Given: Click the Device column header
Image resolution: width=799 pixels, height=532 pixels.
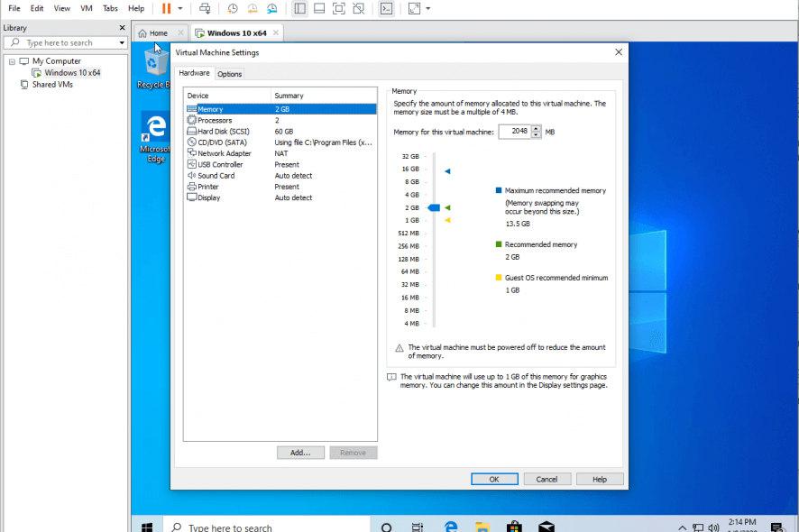Looking at the screenshot, I should 227,96.
